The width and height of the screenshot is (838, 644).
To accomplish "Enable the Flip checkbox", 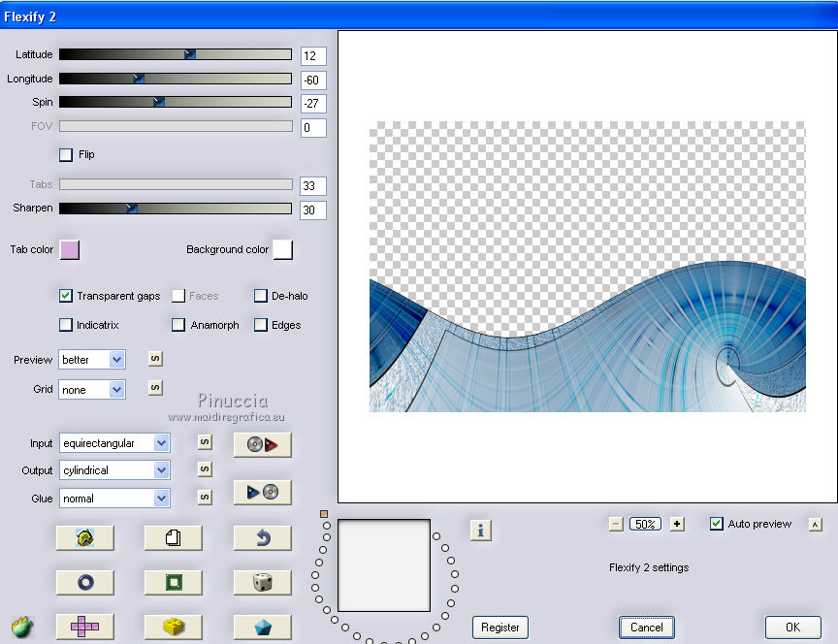I will (x=66, y=155).
